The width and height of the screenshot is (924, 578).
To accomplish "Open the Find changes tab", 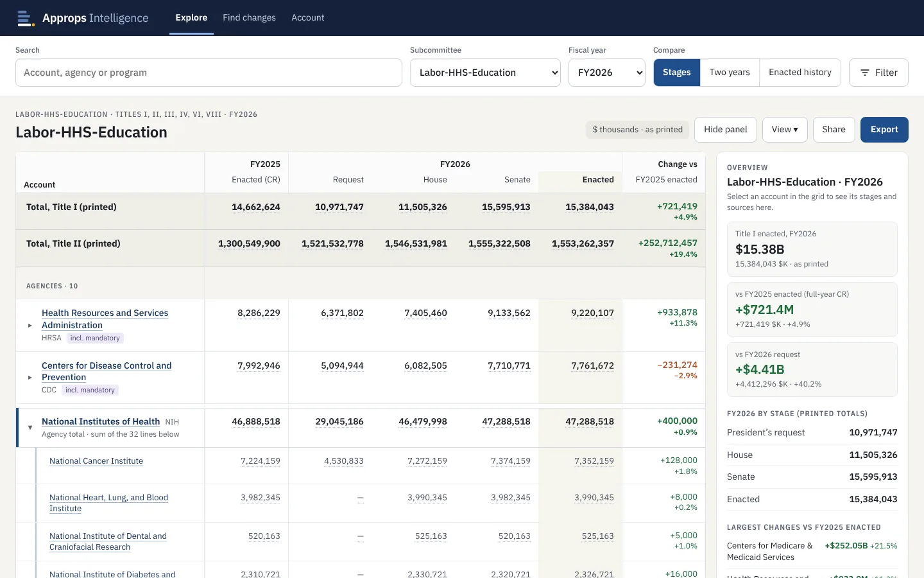I will tap(249, 18).
